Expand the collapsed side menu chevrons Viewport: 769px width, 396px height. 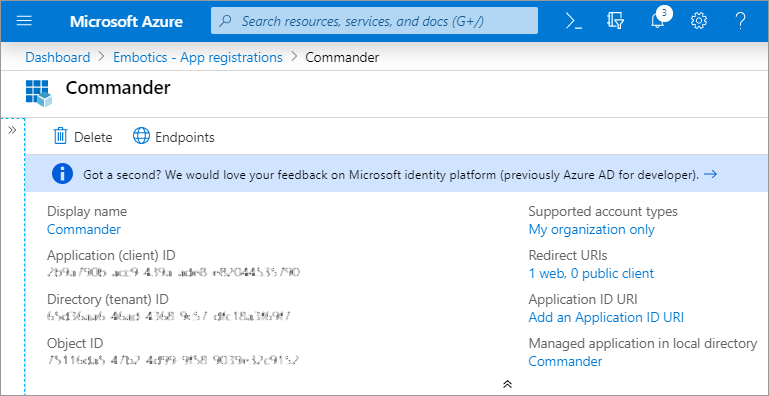click(12, 130)
